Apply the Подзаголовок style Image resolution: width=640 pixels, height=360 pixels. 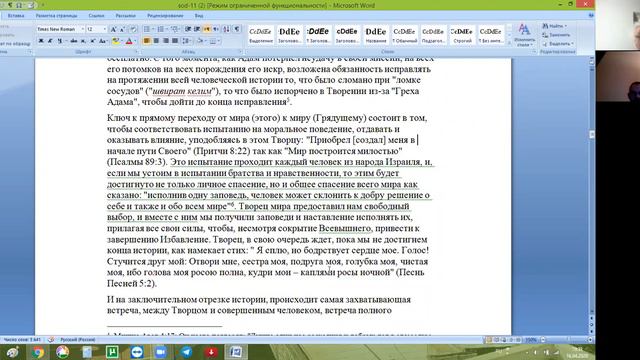[x=433, y=35]
